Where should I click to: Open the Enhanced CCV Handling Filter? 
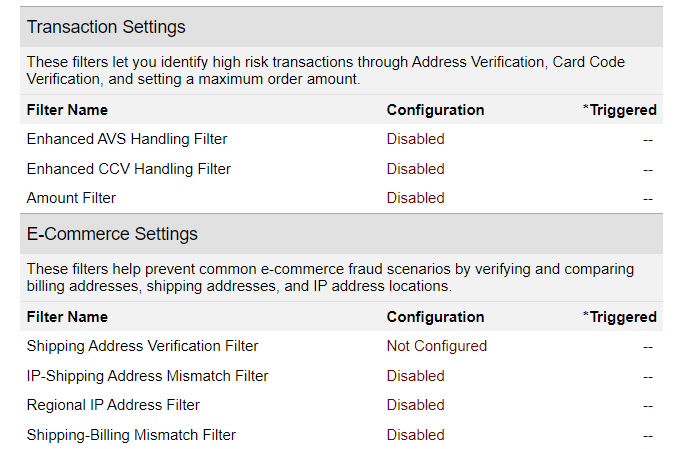click(x=129, y=169)
